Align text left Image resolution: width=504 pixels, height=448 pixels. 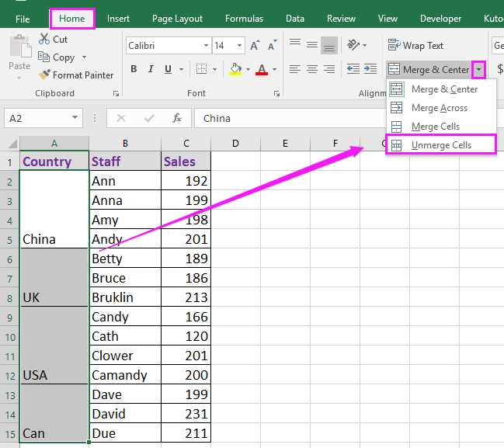[295, 69]
